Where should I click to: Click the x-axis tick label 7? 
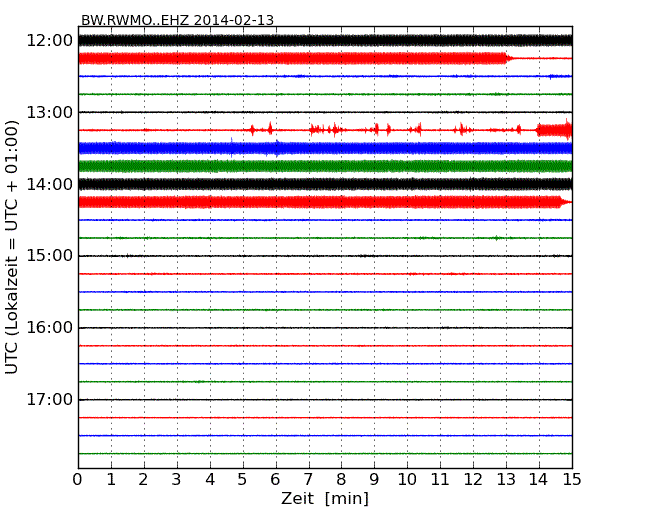point(308,480)
